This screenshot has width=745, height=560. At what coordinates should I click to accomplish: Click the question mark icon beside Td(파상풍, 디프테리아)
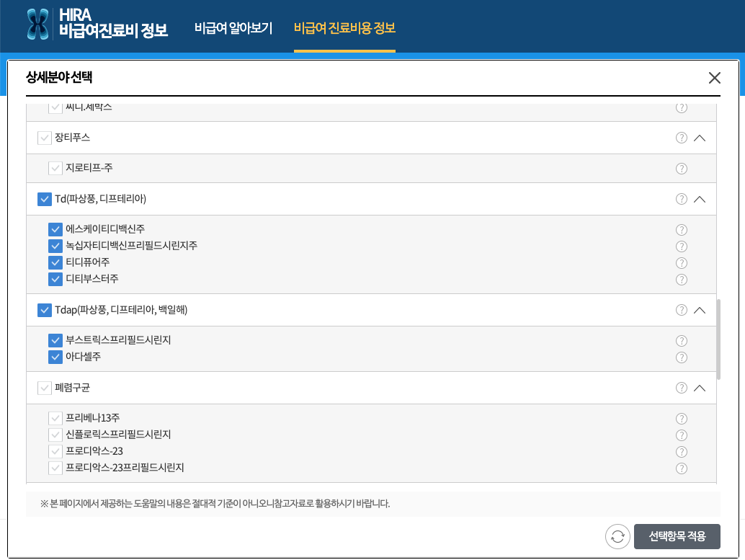tap(681, 199)
